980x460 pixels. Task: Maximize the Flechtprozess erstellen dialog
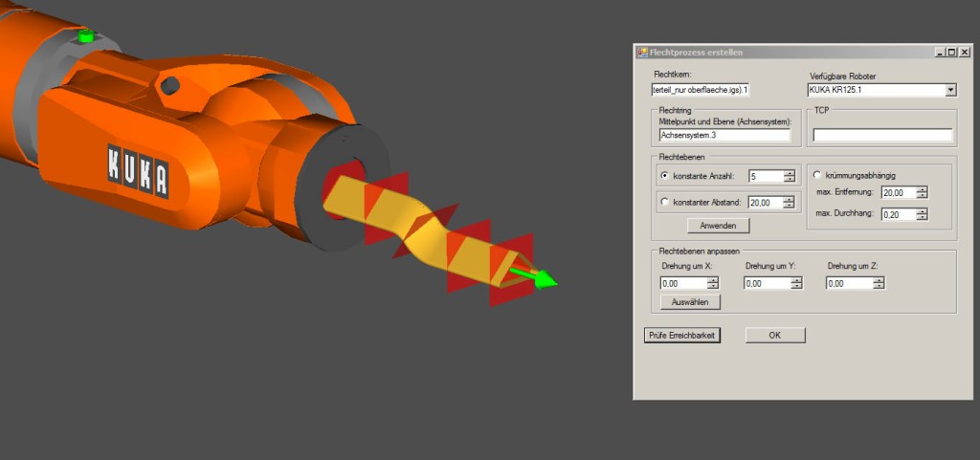(951, 52)
